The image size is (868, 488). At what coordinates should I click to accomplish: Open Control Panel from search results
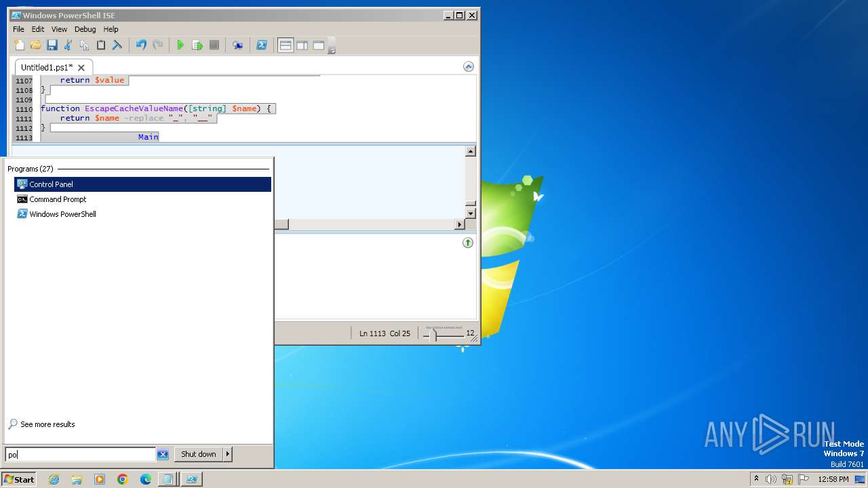point(142,184)
